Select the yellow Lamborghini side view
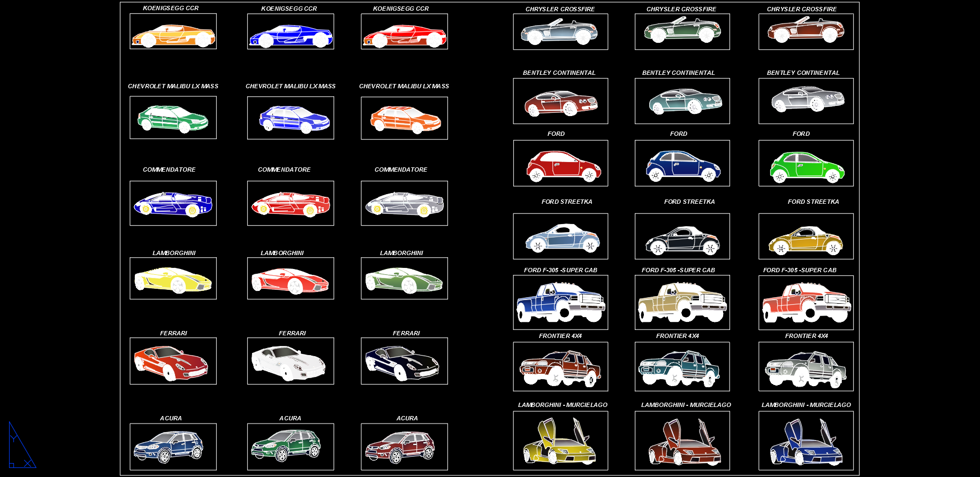This screenshot has height=477, width=980. [173, 280]
